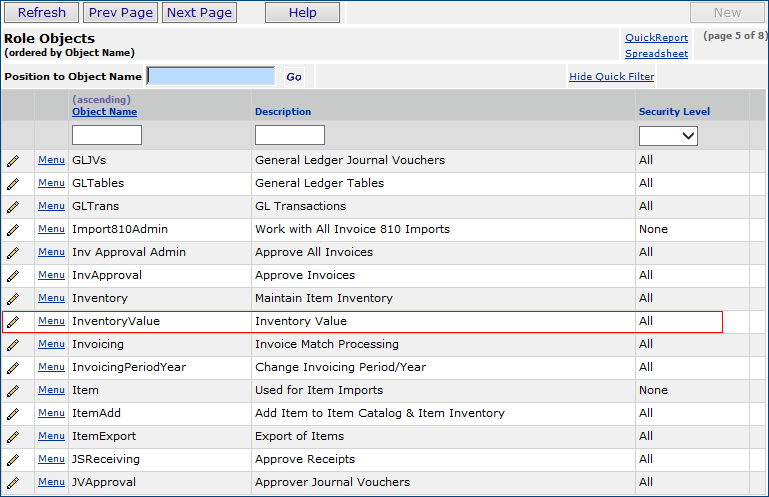Click pencil icon beside Import810Admin
Image resolution: width=769 pixels, height=497 pixels.
tap(13, 229)
